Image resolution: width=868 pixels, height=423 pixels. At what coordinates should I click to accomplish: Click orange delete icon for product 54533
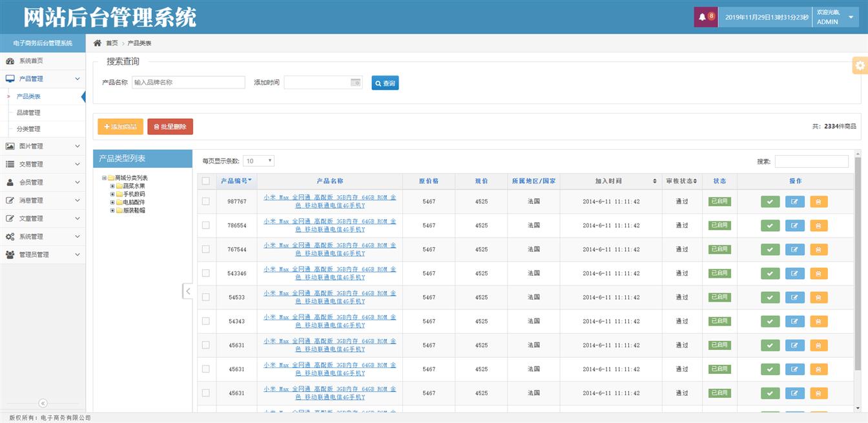point(818,297)
